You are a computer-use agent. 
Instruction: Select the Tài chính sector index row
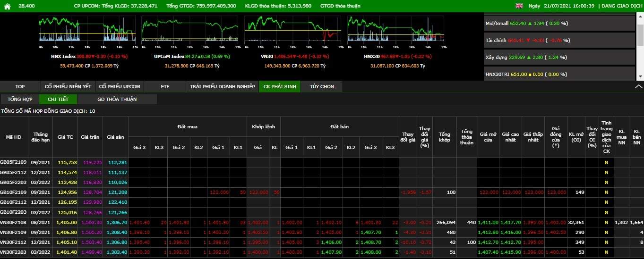559,40
